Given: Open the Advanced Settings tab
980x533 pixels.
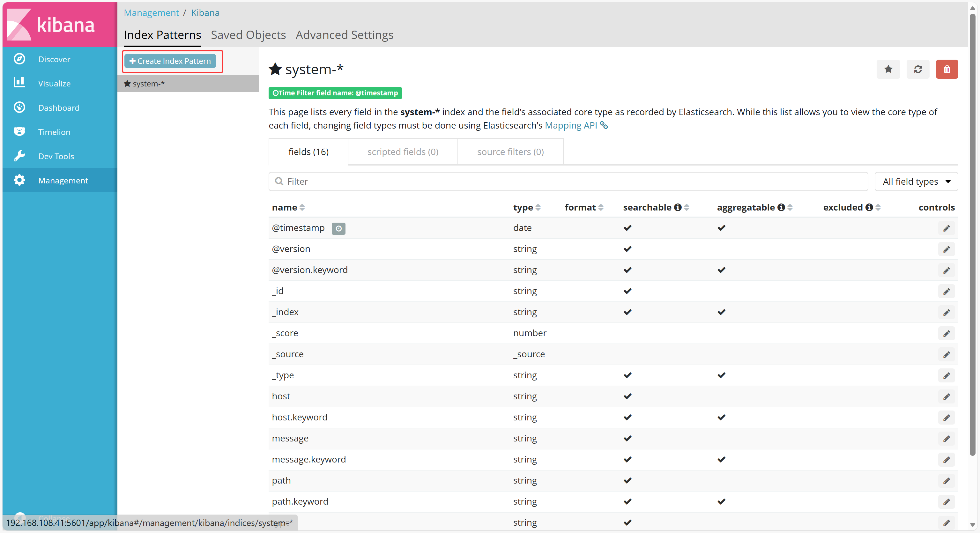Looking at the screenshot, I should pos(344,35).
